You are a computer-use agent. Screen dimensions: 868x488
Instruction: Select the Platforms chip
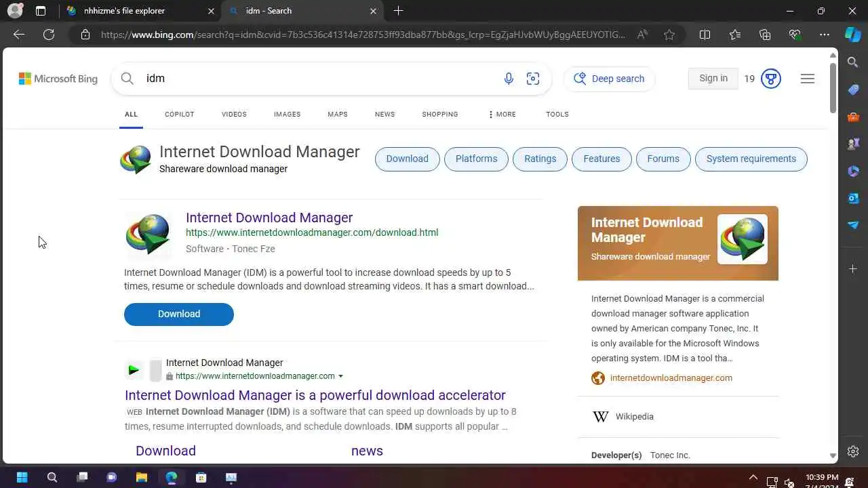(x=476, y=159)
